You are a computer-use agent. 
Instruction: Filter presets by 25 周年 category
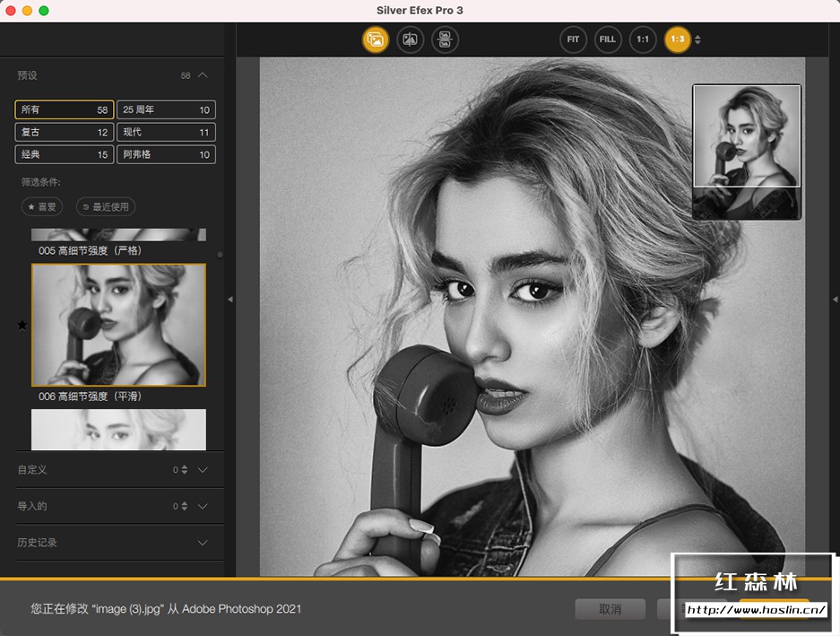pyautogui.click(x=166, y=109)
